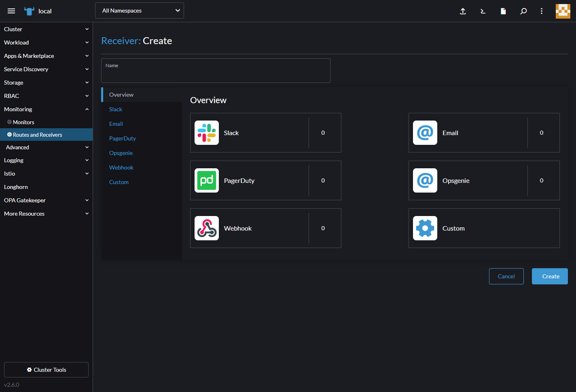Screen dimensions: 576x392
Task: Switch to the Webhook tab
Action: point(142,167)
